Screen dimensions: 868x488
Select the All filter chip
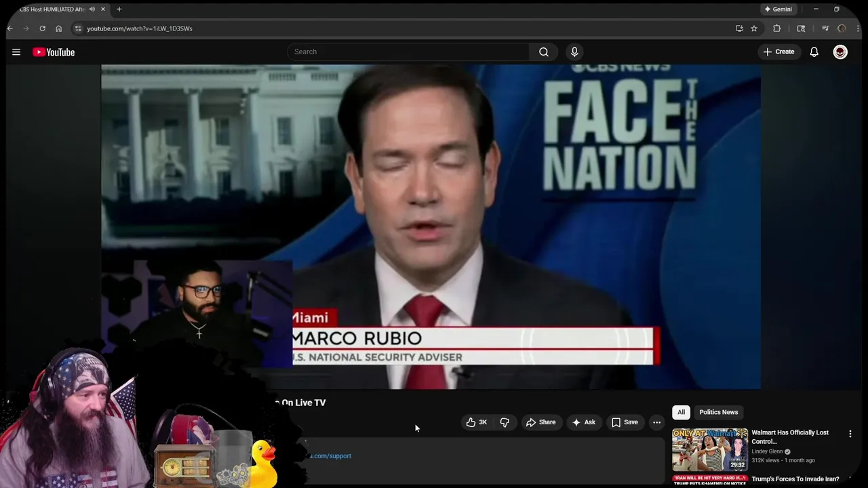tap(681, 412)
